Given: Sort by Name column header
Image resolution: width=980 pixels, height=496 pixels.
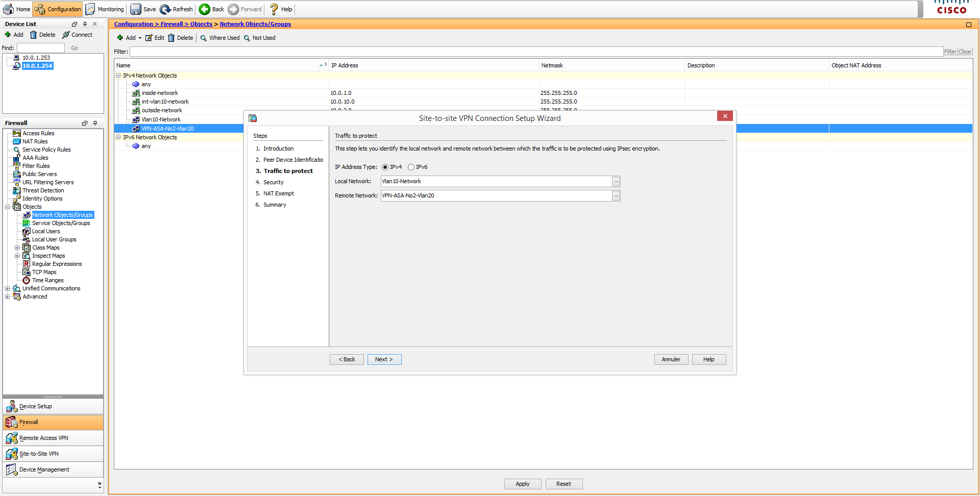Looking at the screenshot, I should [x=222, y=65].
